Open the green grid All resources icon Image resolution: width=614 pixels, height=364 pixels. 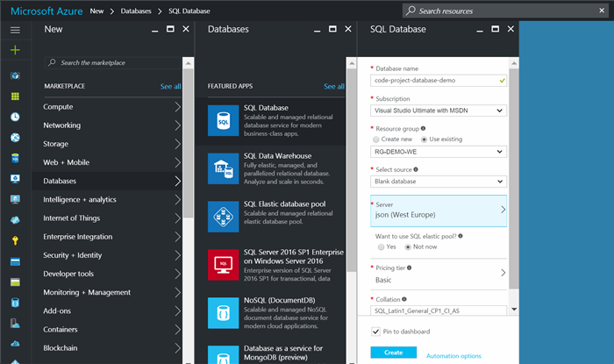tap(15, 96)
